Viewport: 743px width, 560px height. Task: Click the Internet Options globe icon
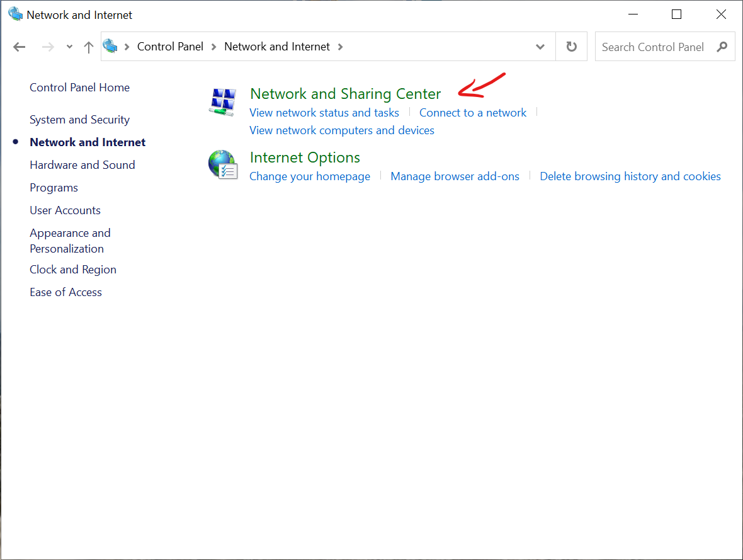click(x=222, y=165)
